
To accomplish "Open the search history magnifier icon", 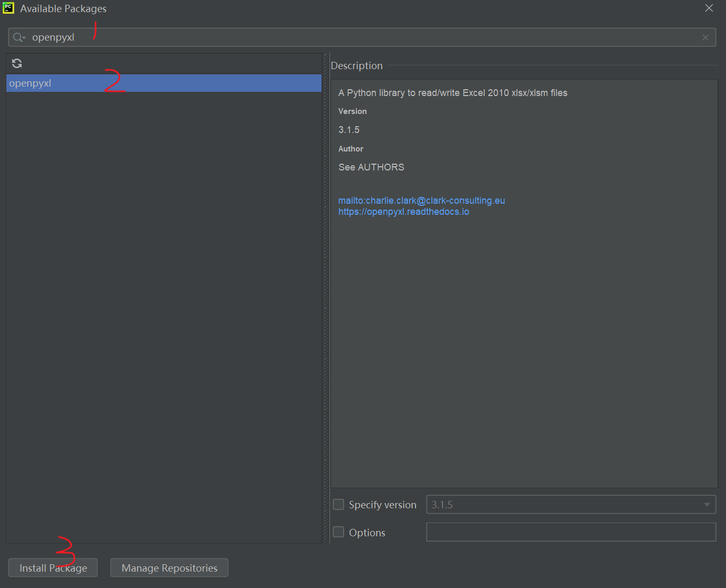I will tap(19, 37).
